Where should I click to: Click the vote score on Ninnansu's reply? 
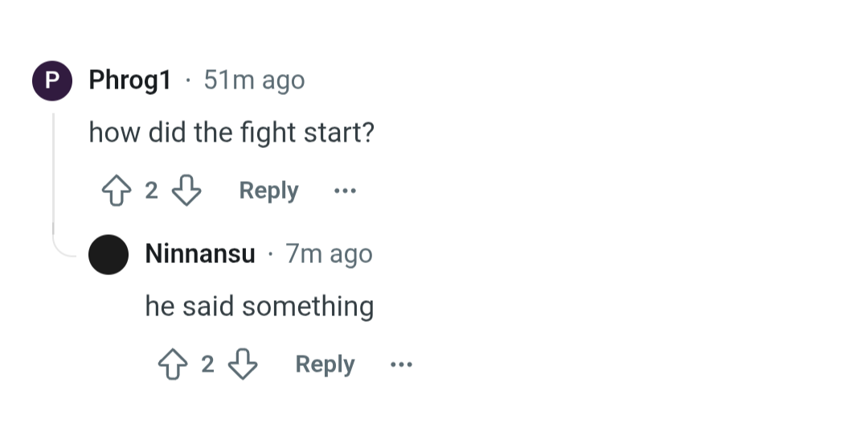coord(207,364)
